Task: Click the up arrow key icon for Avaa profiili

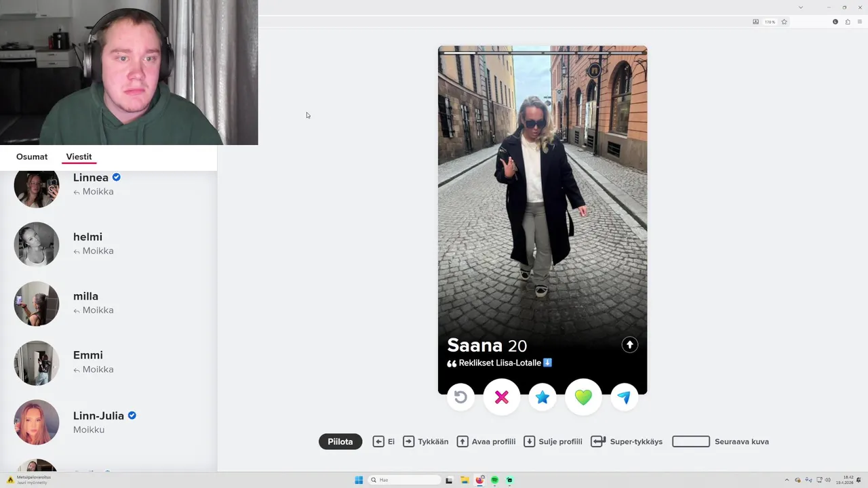Action: click(x=462, y=441)
